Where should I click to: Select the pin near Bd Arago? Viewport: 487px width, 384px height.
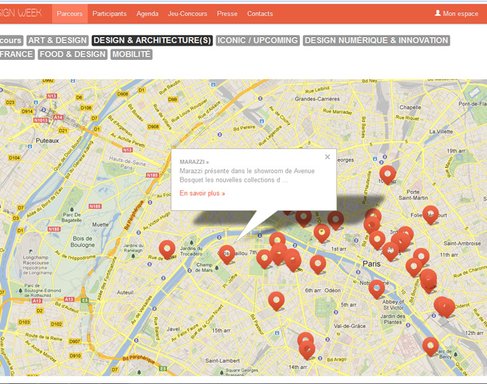coord(307,349)
